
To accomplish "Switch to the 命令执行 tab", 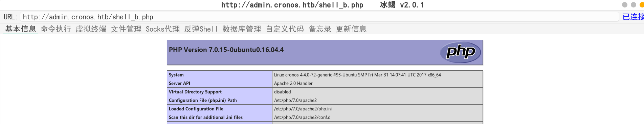I will (x=56, y=29).
